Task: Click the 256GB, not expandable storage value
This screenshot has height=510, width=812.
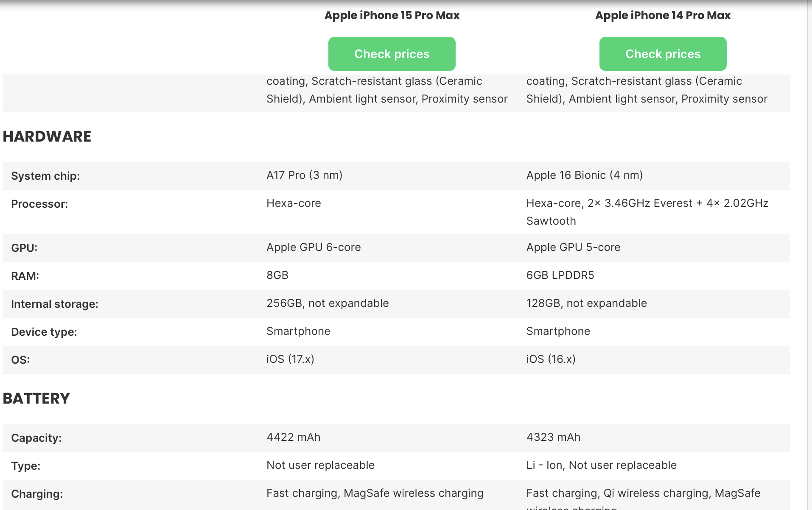Action: [328, 303]
